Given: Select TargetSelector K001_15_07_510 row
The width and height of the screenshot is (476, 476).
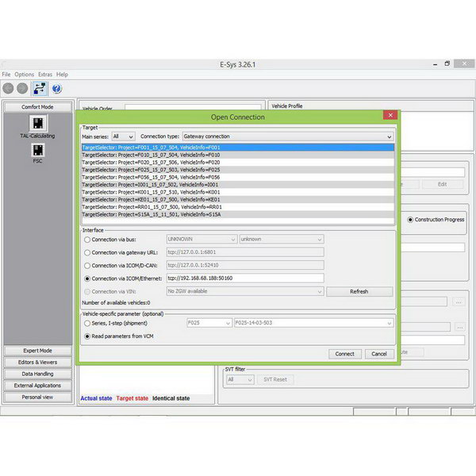Looking at the screenshot, I should tap(238, 192).
